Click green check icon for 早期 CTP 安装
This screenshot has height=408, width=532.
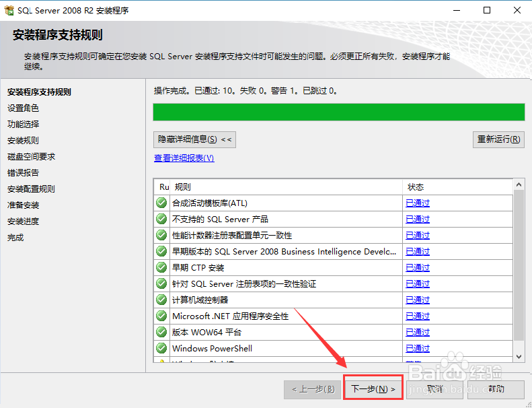pyautogui.click(x=161, y=268)
